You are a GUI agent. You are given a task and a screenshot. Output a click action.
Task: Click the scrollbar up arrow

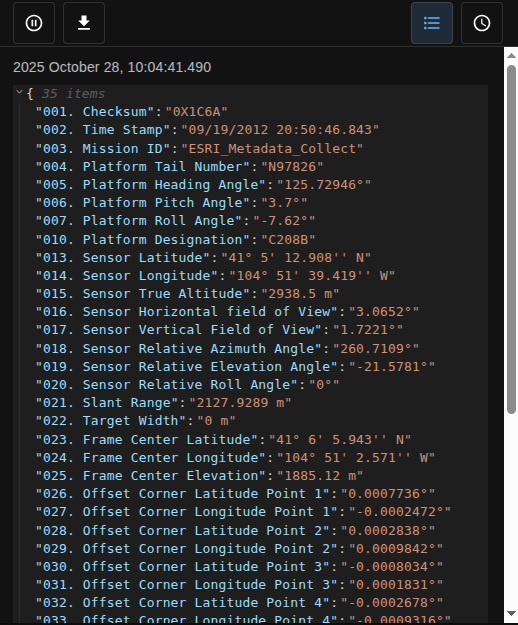click(511, 55)
